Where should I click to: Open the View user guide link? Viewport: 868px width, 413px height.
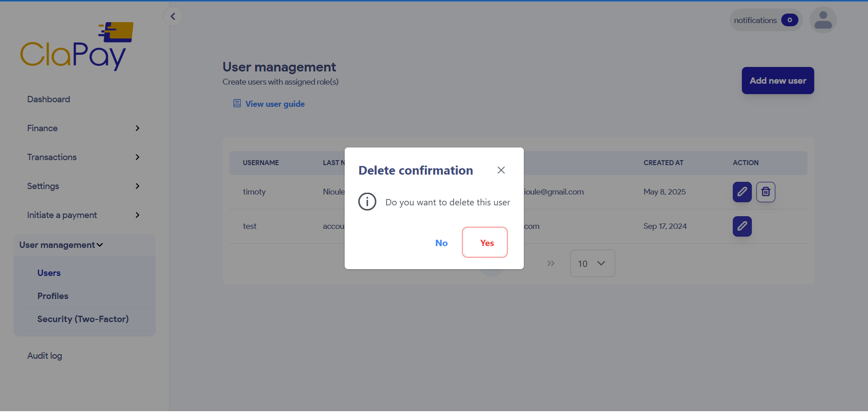275,104
